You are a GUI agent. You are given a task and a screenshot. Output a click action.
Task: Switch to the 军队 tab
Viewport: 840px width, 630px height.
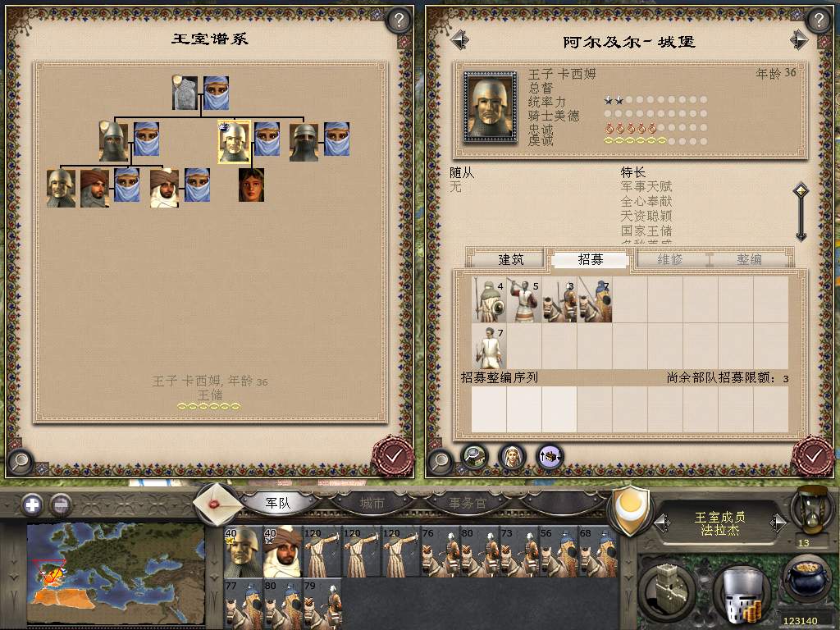(278, 503)
